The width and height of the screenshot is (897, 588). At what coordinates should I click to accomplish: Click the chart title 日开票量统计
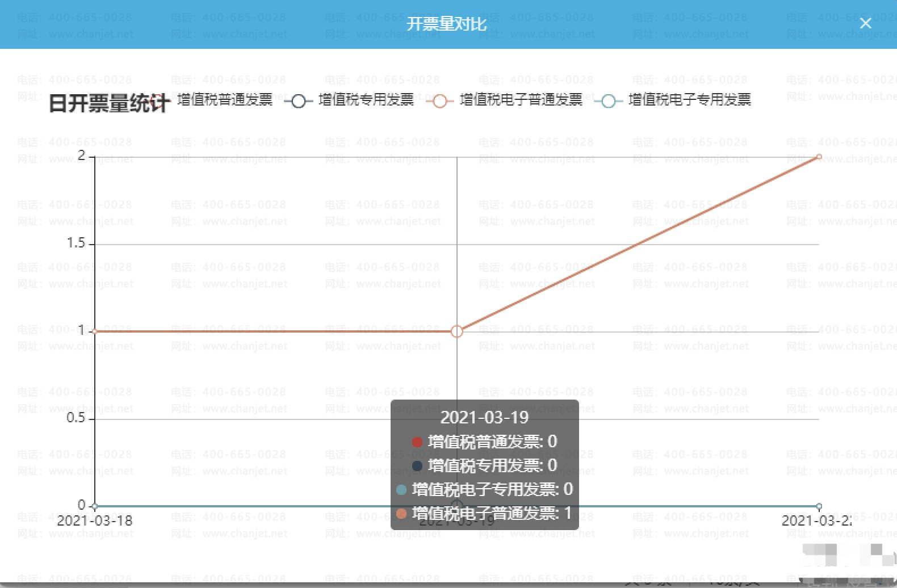[109, 103]
